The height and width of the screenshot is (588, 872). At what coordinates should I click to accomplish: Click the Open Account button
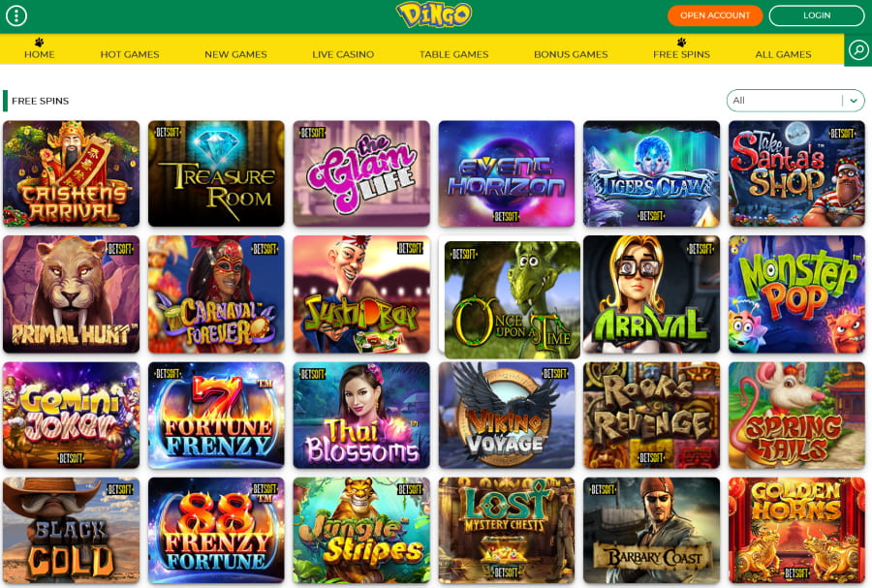click(715, 15)
